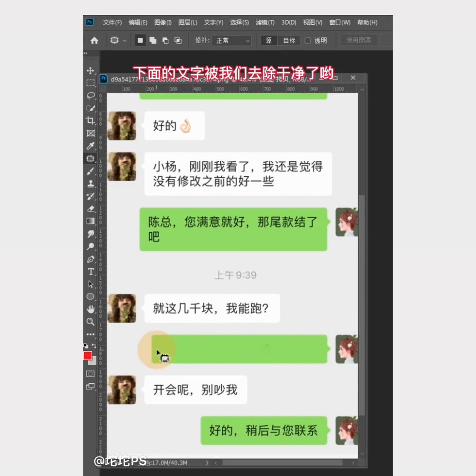Select the Crop tool
This screenshot has height=476, width=476.
(90, 121)
